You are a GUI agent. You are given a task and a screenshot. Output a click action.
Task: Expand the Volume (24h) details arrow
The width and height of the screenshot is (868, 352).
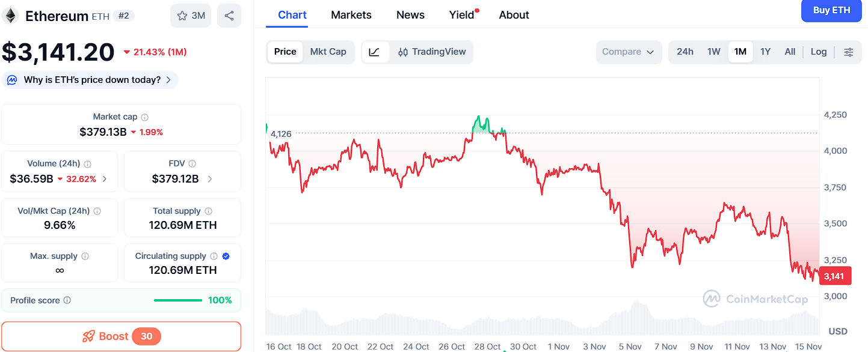tap(105, 179)
